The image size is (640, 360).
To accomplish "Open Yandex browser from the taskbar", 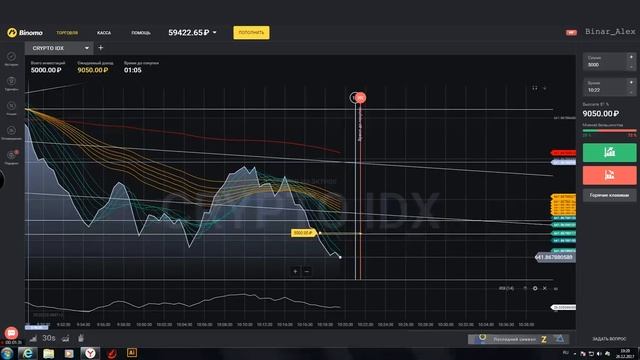I will point(90,353).
